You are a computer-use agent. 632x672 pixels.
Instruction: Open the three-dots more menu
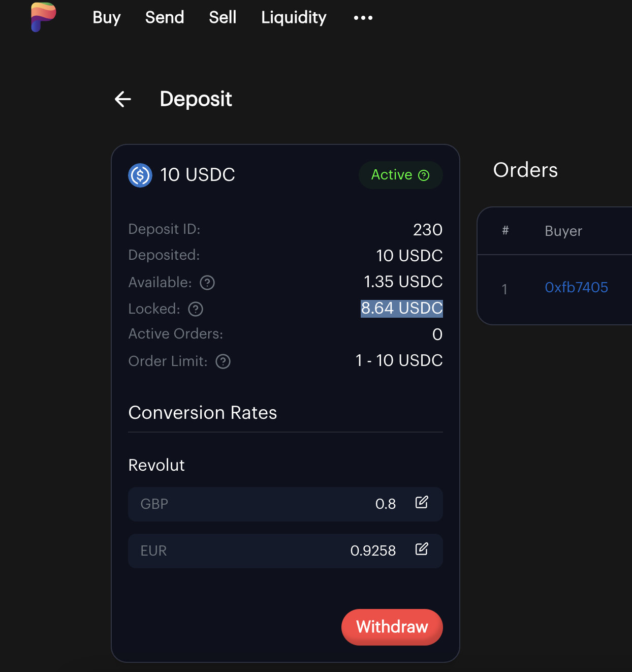tap(363, 18)
